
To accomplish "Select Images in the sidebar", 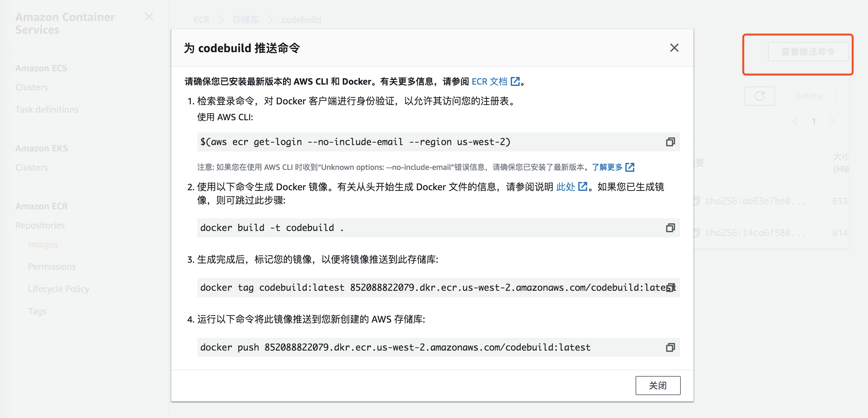I will [43, 244].
